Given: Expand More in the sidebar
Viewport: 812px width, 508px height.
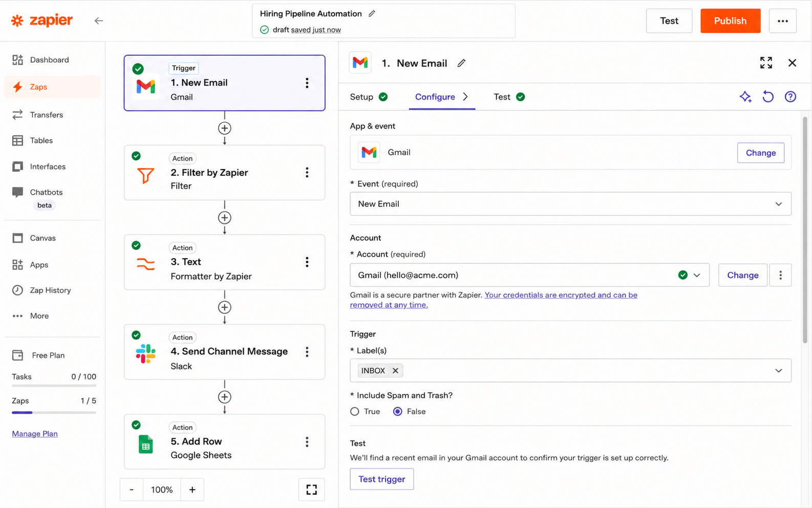Looking at the screenshot, I should pyautogui.click(x=52, y=316).
